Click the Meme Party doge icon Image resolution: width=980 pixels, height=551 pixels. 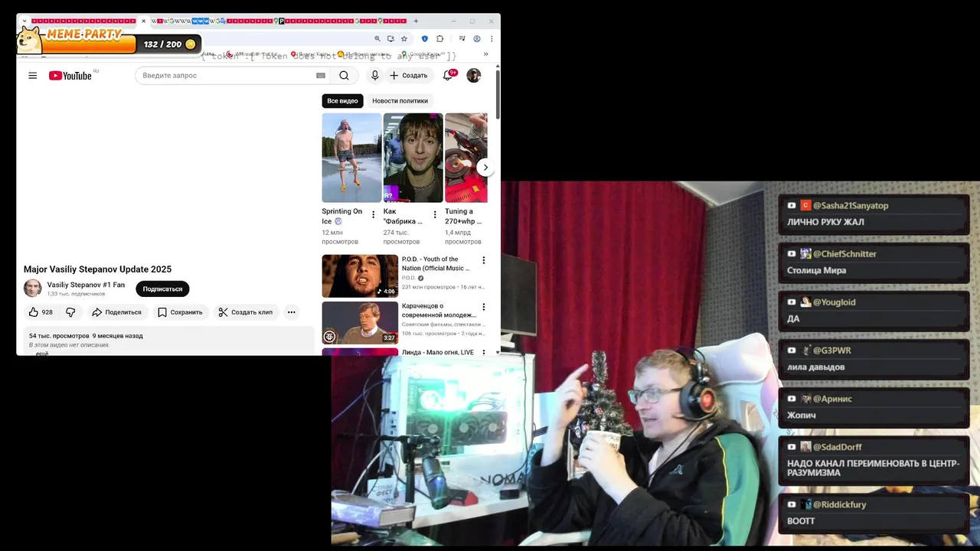(x=31, y=39)
